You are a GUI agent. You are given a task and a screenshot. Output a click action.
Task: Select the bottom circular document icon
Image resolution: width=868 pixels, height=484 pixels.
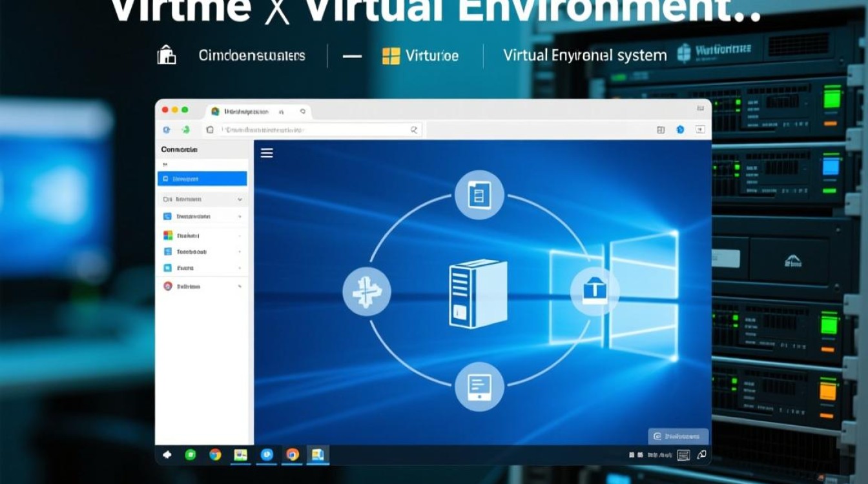pos(479,387)
